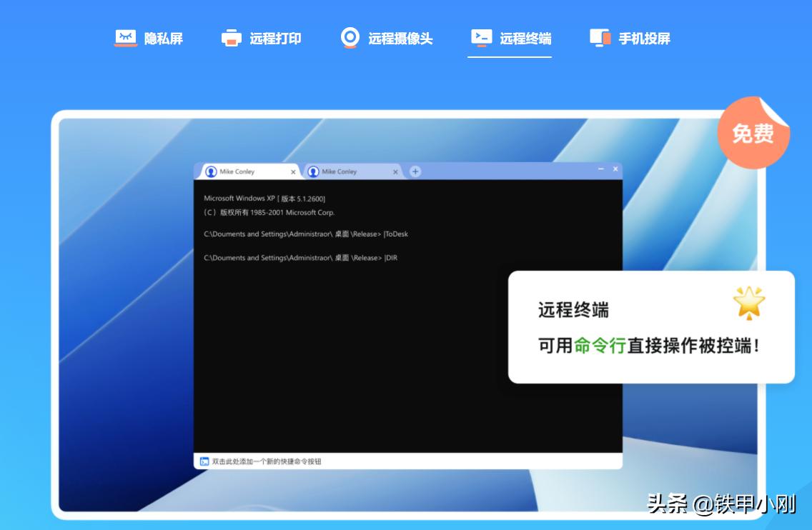
Task: Click the + button to open a new terminal tab
Action: pyautogui.click(x=415, y=171)
